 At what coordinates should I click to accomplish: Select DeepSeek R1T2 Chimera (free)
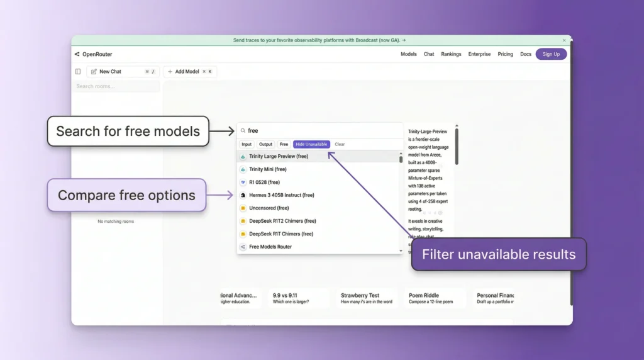point(318,221)
